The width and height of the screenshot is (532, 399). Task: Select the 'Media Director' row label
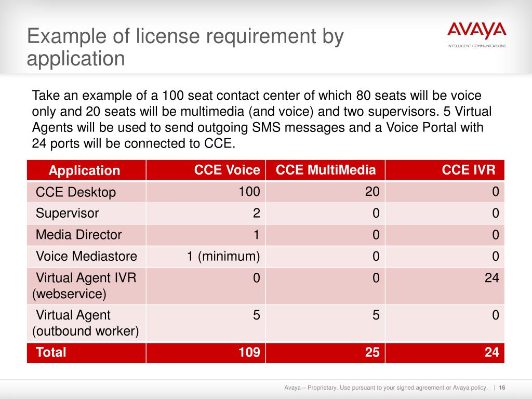tap(79, 234)
